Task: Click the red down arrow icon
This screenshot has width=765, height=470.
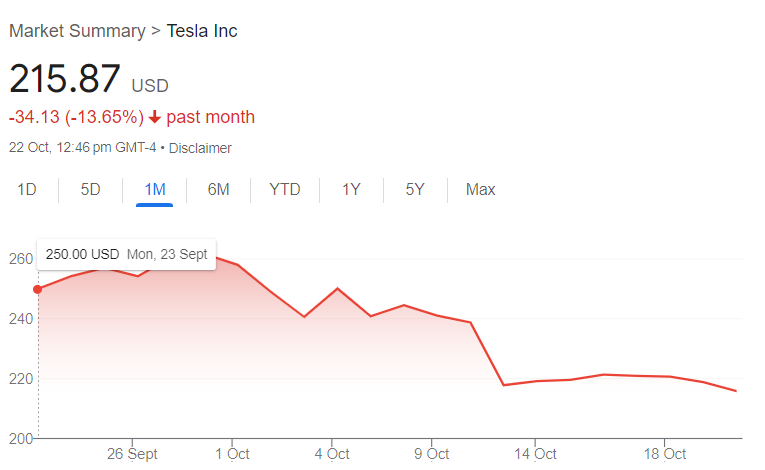Action: tap(155, 117)
